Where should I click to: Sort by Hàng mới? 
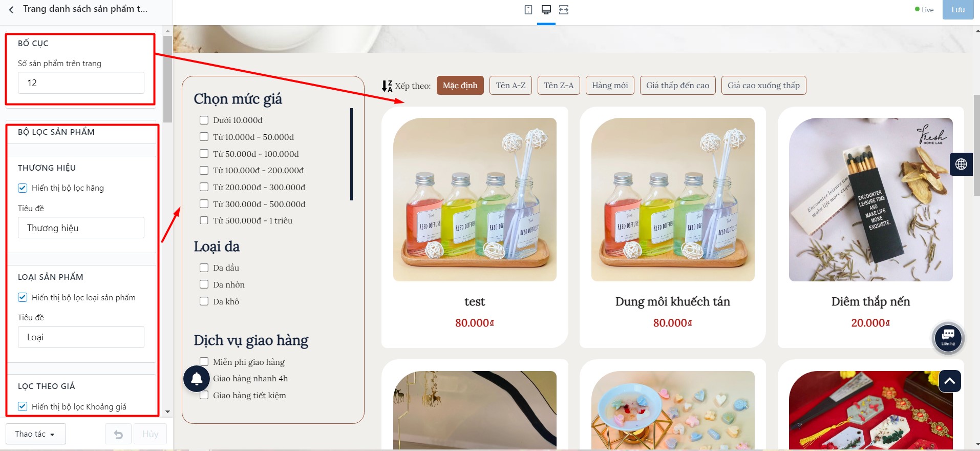tap(610, 86)
